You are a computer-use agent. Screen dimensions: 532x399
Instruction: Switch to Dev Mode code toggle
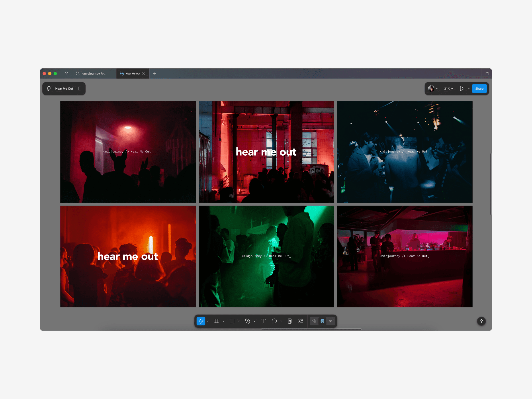[x=331, y=321]
